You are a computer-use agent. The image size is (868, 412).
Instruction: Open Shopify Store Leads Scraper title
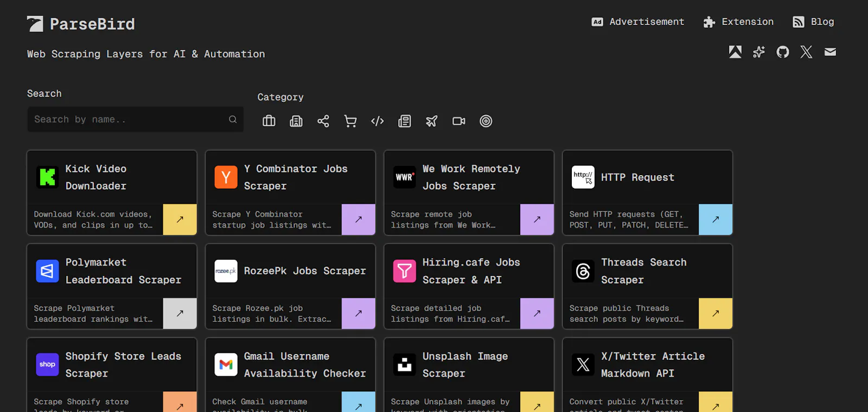point(123,365)
